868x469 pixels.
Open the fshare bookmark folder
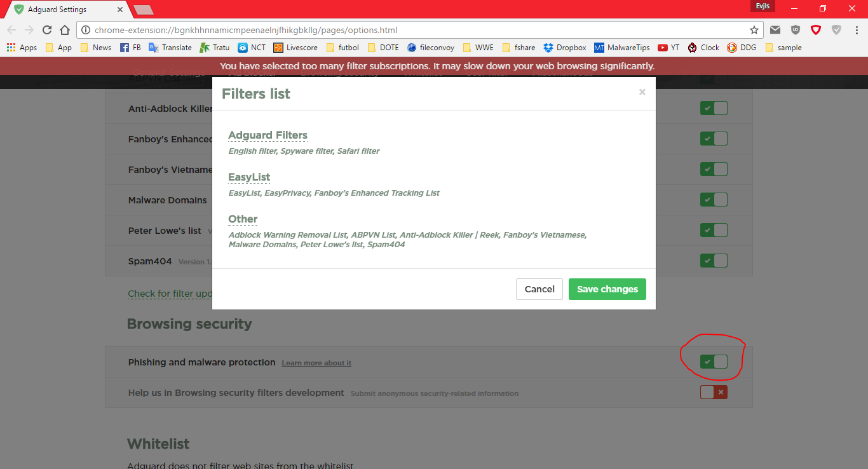tap(518, 48)
